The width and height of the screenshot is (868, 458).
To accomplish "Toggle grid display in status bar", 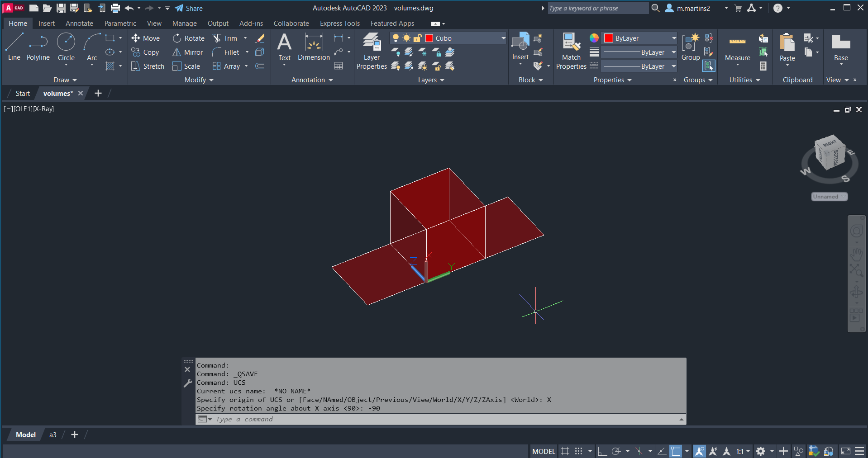I will point(565,451).
